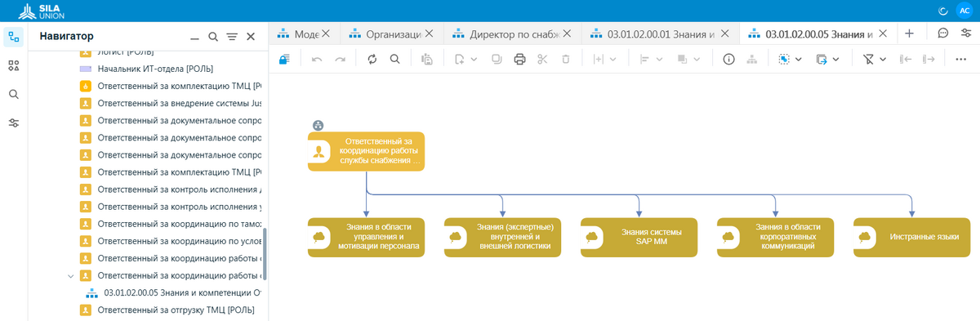Viewport: 980px width, 321px height.
Task: Show model information with the info icon
Action: [x=729, y=59]
